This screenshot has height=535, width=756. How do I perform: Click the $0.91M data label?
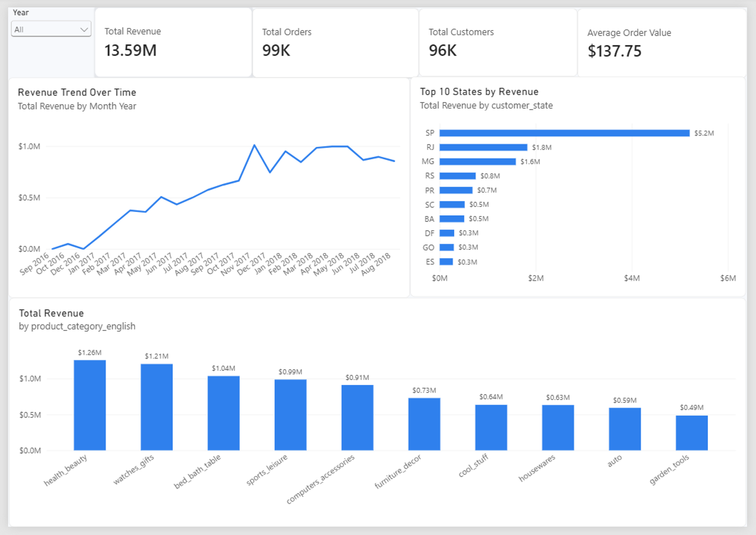357,377
